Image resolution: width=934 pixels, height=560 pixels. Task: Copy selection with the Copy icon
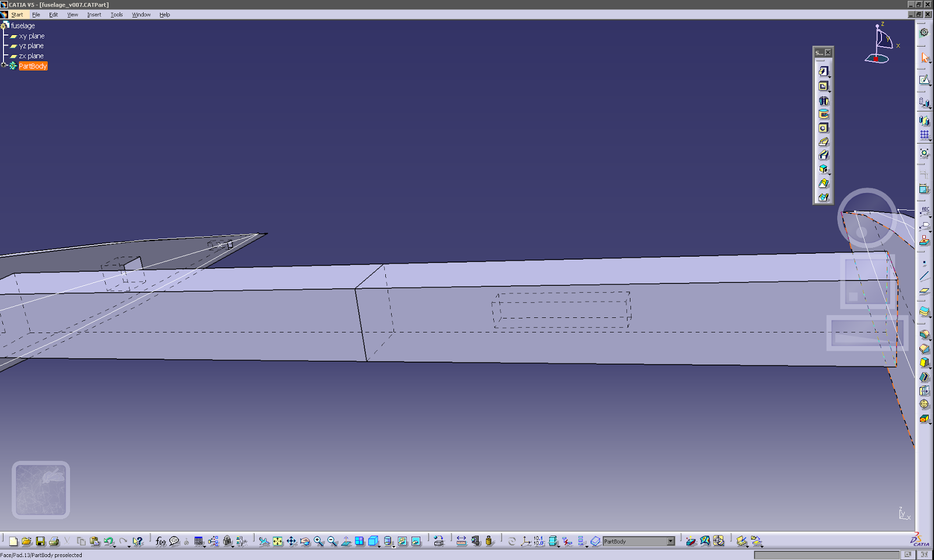81,541
